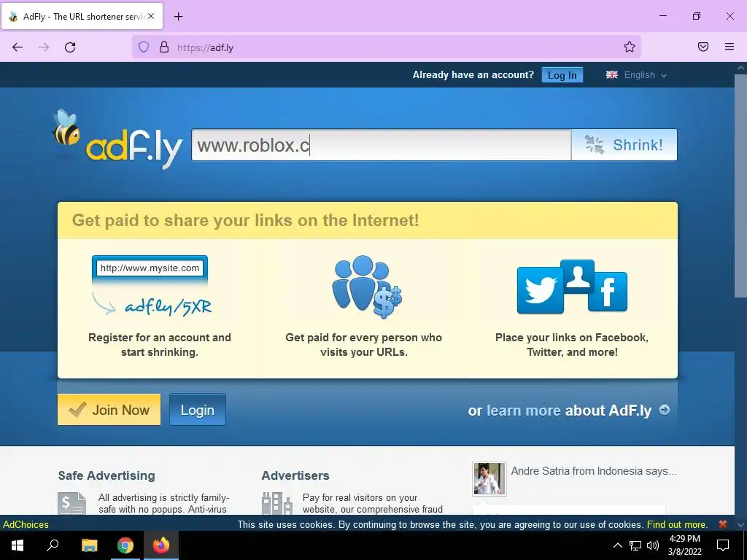
Task: Reload the current page
Action: (x=70, y=47)
